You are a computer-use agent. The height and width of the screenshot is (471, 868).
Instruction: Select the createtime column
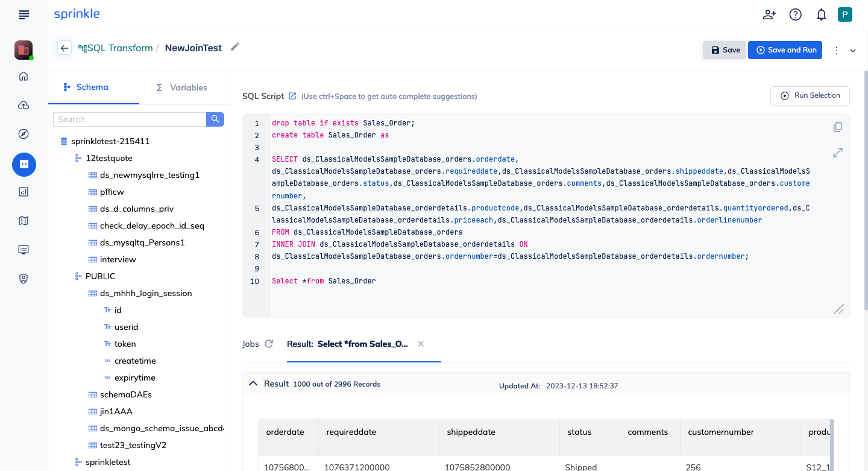click(x=135, y=361)
